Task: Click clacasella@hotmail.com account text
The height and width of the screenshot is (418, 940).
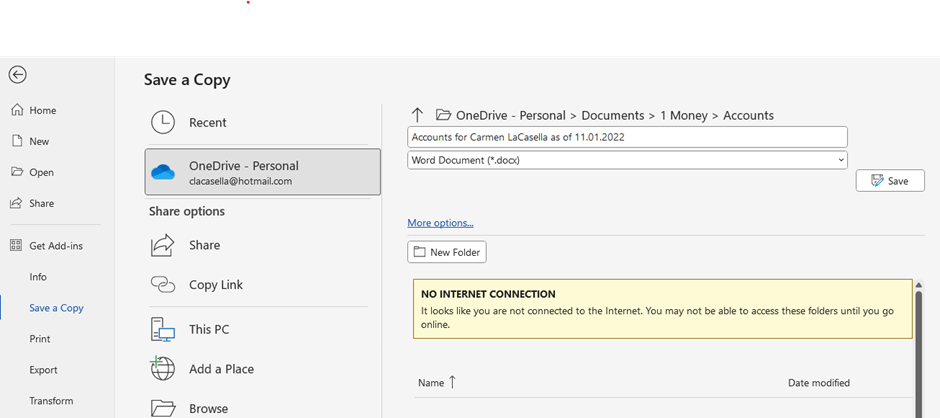Action: [240, 181]
